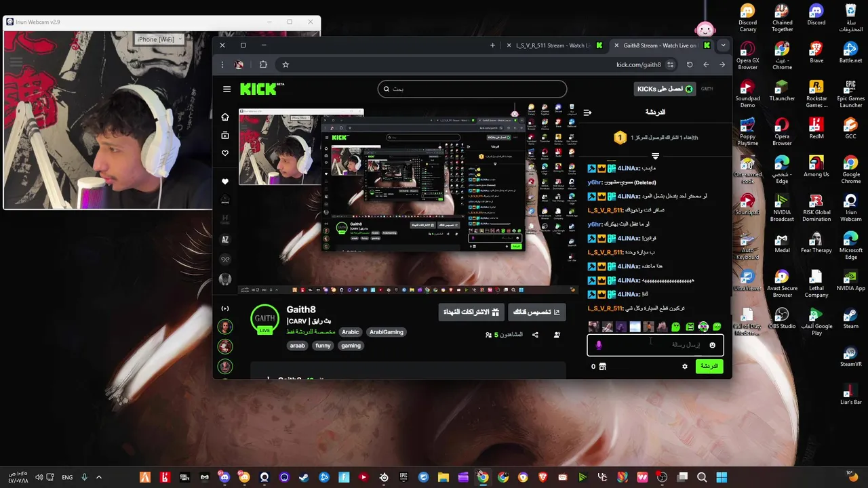Launch Steam from desktop
Screen dimensions: 868x488
tap(850, 319)
